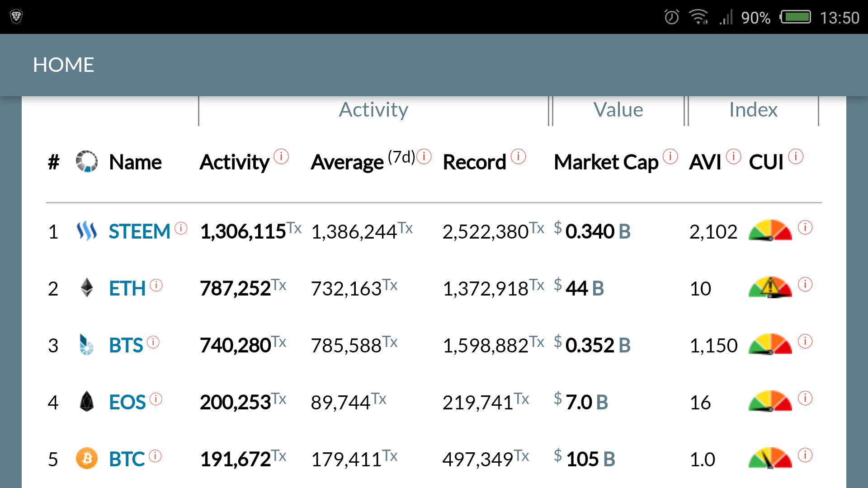Open CUI info icon in BTS row
This screenshot has height=488, width=868.
[x=805, y=341]
